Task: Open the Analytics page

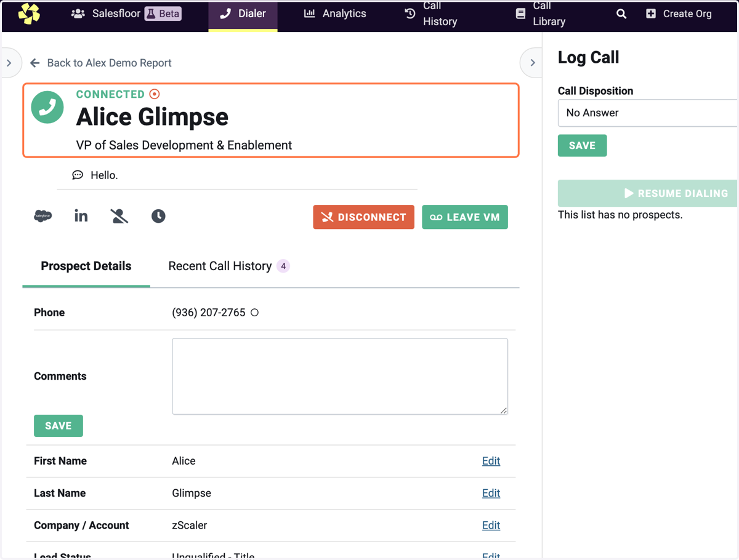Action: click(335, 14)
